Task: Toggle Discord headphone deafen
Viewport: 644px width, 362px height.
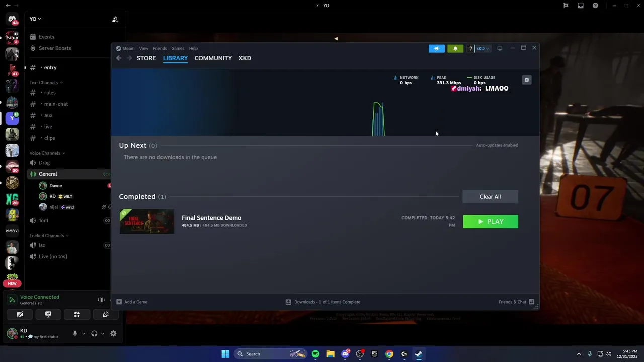Action: tap(94, 334)
